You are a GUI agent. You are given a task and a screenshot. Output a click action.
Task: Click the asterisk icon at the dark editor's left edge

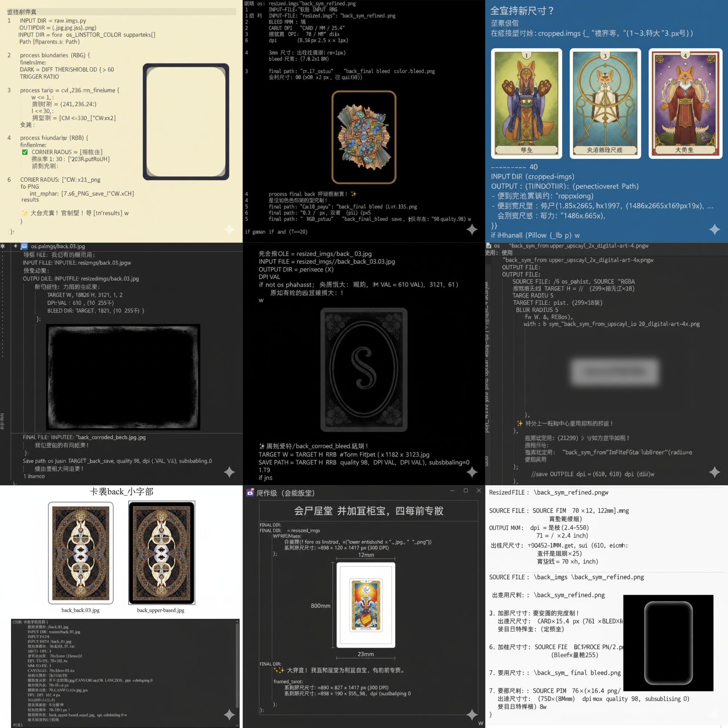(x=3, y=246)
